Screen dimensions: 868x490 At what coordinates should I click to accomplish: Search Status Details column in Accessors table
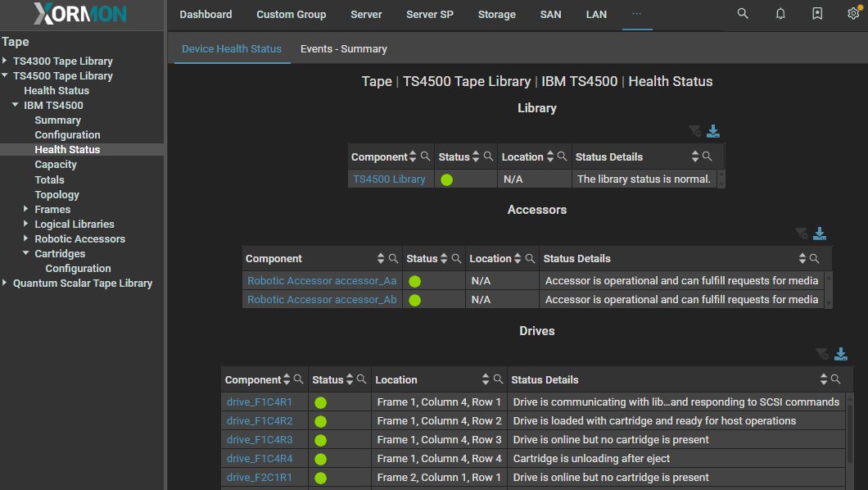(814, 259)
